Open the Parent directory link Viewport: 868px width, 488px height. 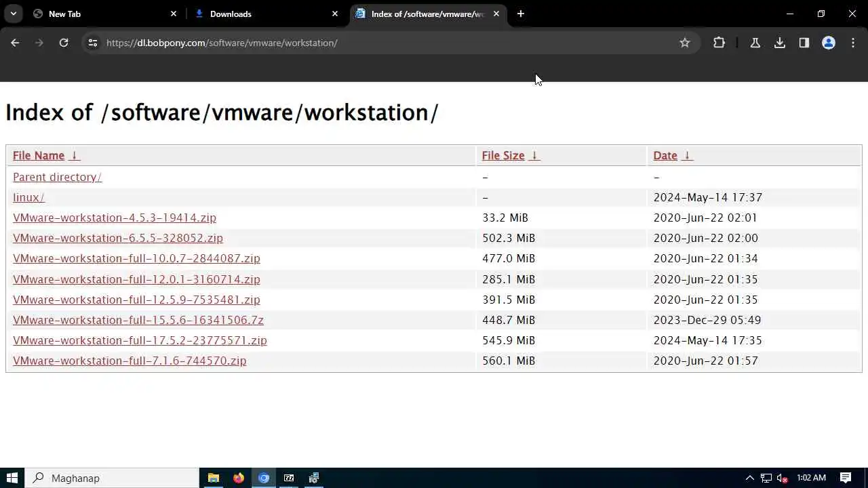coord(57,177)
